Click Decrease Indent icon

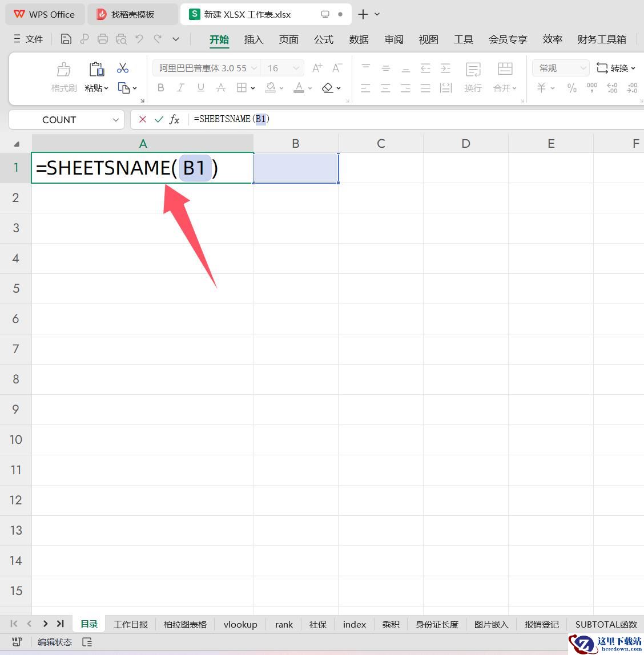tap(425, 68)
